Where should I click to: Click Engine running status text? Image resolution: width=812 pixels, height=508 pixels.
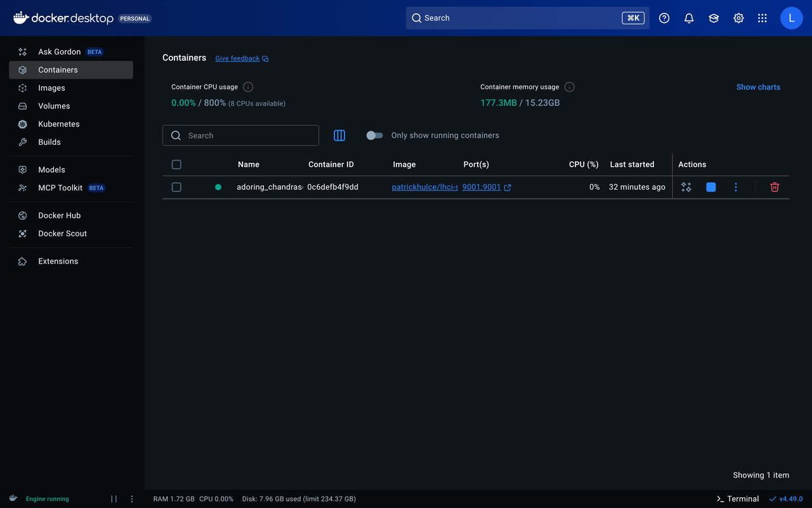[x=48, y=499]
